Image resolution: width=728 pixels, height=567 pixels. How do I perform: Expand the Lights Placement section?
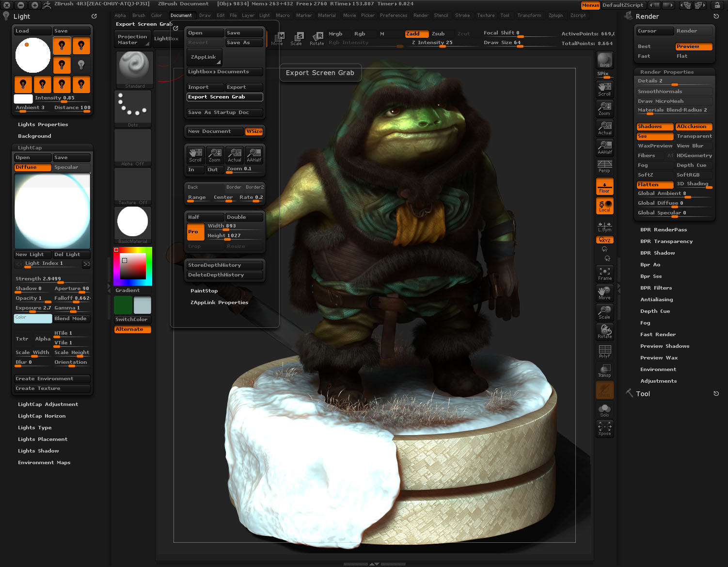43,439
